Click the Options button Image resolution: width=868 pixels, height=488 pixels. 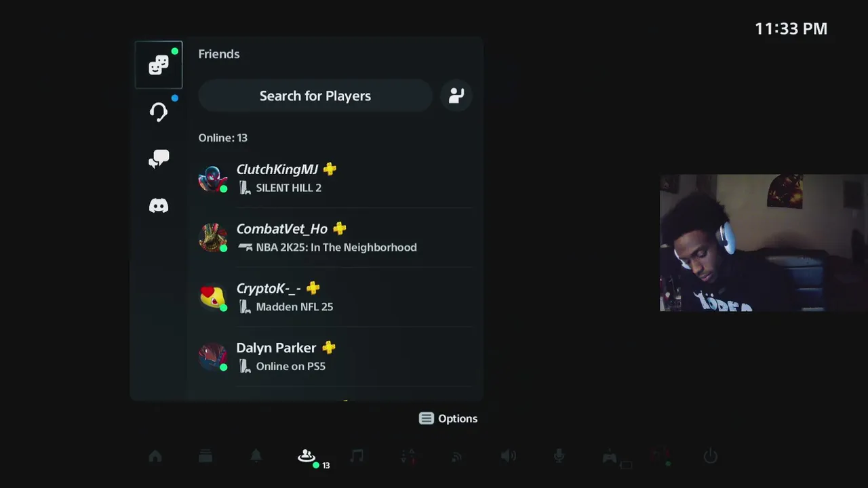[448, 418]
